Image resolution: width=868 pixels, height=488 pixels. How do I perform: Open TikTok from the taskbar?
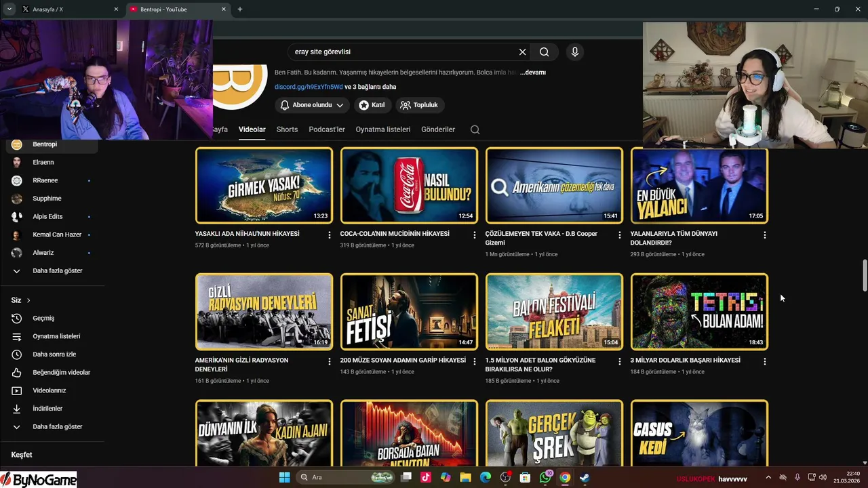point(426,477)
